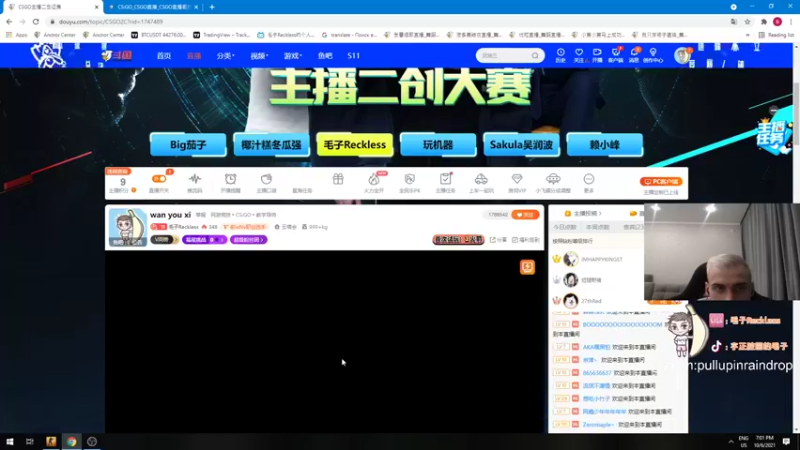This screenshot has width=800, height=450.
Task: Switch to the 本周贡献 ranking tab
Action: 597,227
